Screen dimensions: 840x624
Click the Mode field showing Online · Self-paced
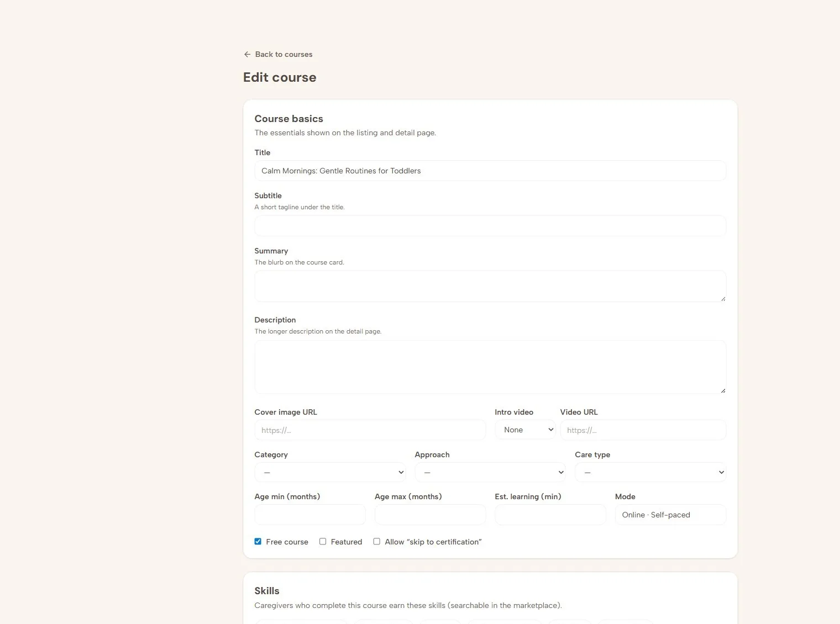click(x=671, y=515)
